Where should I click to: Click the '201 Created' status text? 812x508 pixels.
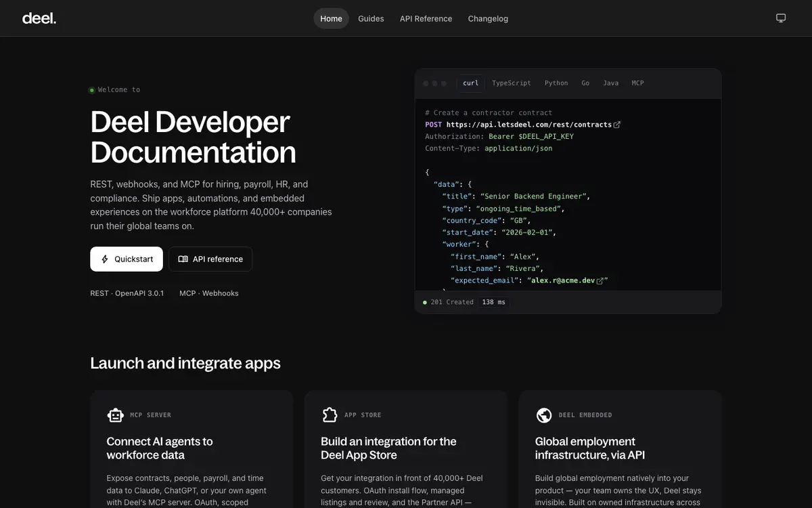tap(452, 302)
